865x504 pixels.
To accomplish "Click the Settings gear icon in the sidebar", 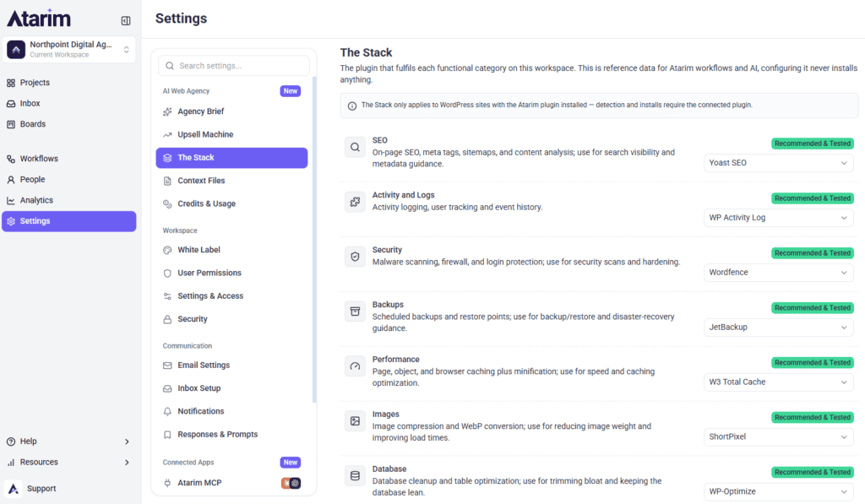I will [11, 221].
